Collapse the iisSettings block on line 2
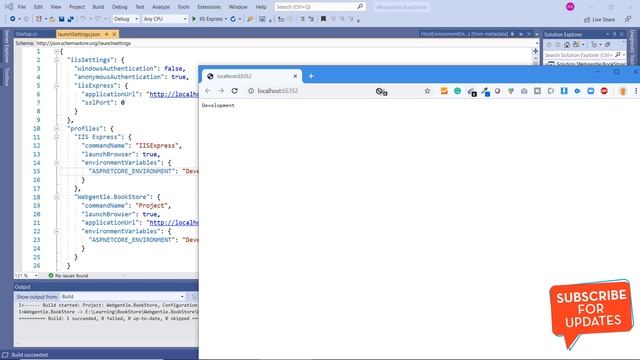The width and height of the screenshot is (640, 360). tap(57, 60)
